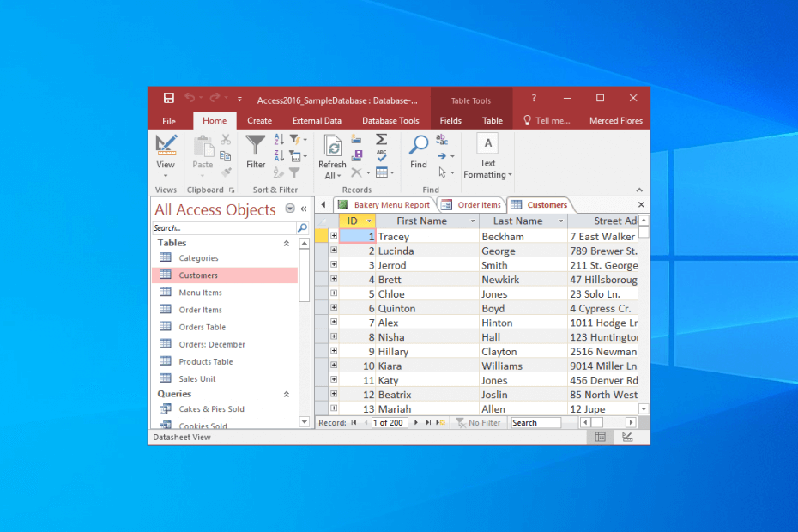Sort ascending with the A-Z icon
Viewport: 798px width, 532px height.
(279, 139)
